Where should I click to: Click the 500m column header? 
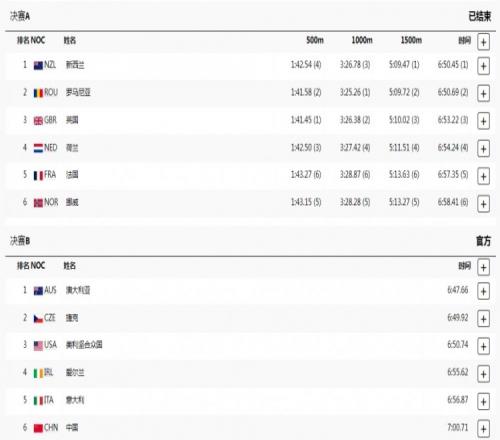click(x=315, y=40)
